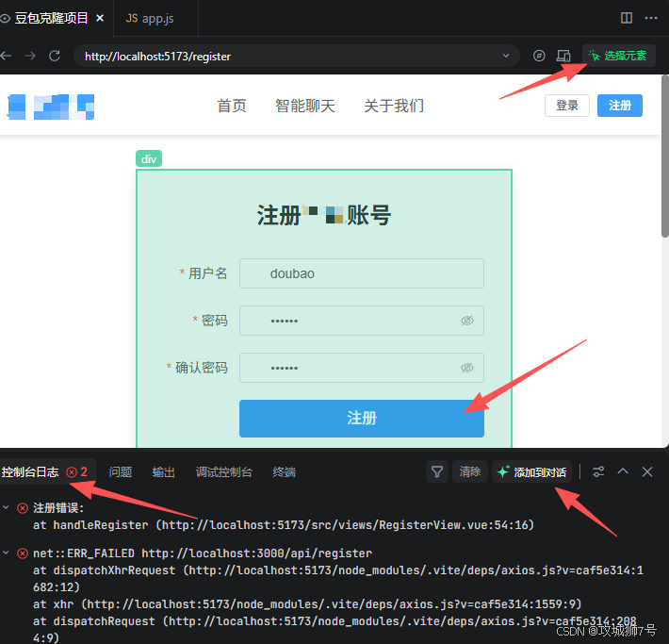Expand the URL history dropdown arrow

click(506, 56)
